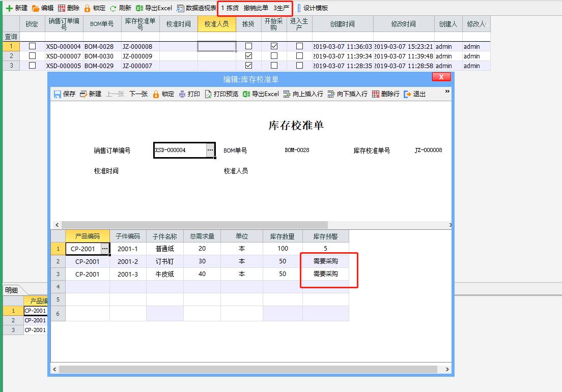Uncheck 拣货 checkbox for XSD-000005 row

click(x=248, y=66)
